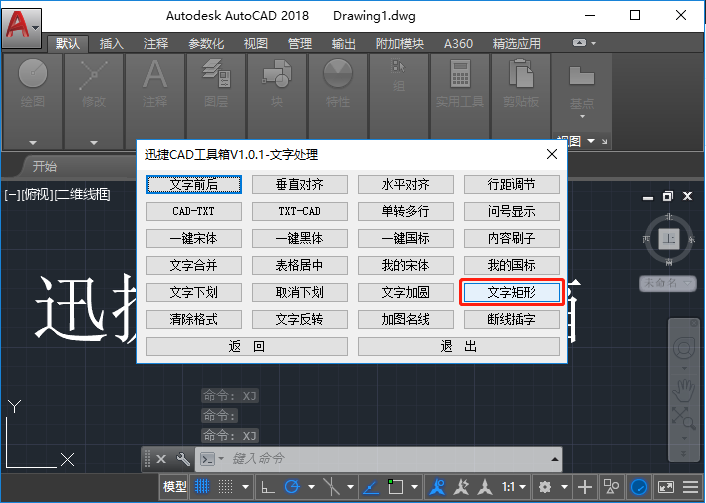Open the 剪贴板 (Clipboard) ribbon panel icon
706x503 pixels.
pos(521,73)
